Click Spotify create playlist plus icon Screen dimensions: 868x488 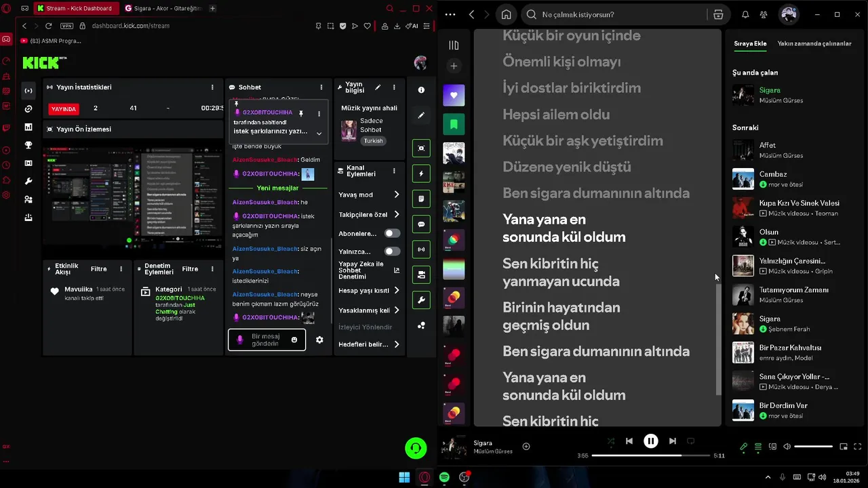click(454, 66)
